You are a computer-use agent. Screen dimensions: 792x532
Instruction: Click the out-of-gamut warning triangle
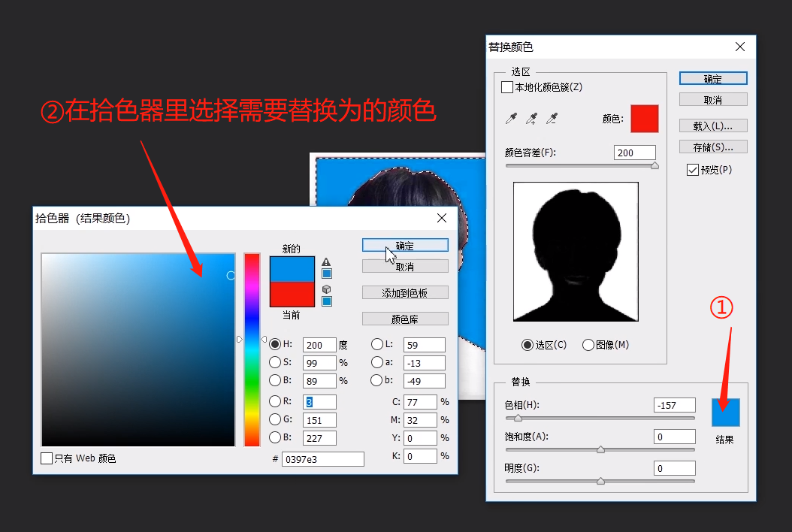(x=326, y=261)
